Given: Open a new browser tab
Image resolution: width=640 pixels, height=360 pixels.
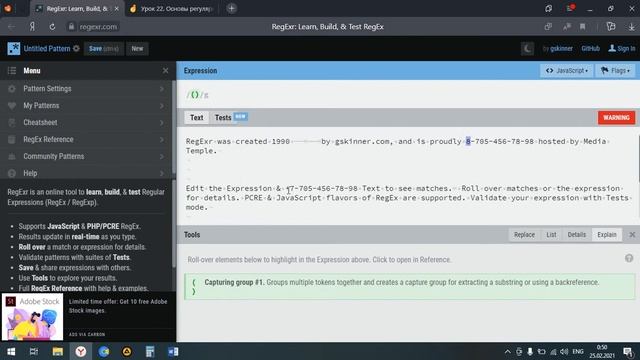Looking at the screenshot, I should pyautogui.click(x=231, y=8).
